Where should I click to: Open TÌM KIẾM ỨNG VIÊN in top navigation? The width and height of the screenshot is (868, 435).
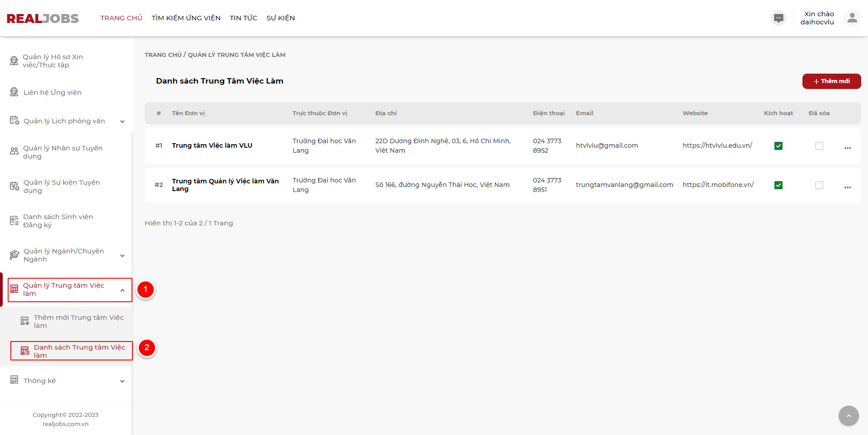coord(186,18)
